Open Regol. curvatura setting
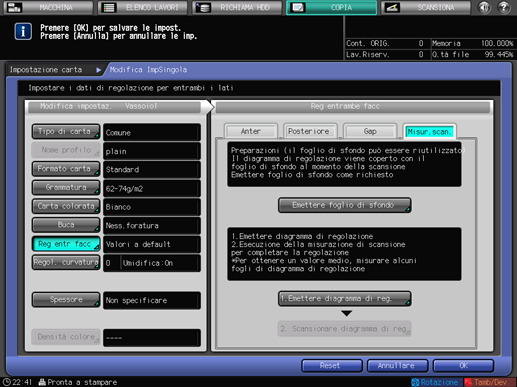517x387 pixels. (x=66, y=263)
